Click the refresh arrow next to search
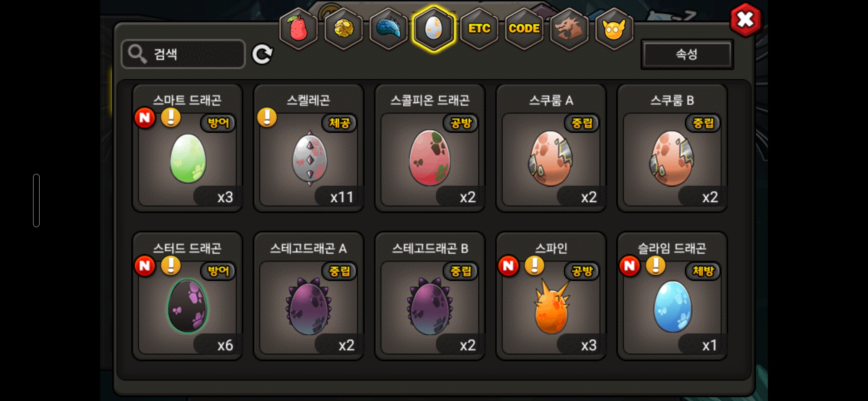The width and height of the screenshot is (868, 401). tap(262, 55)
